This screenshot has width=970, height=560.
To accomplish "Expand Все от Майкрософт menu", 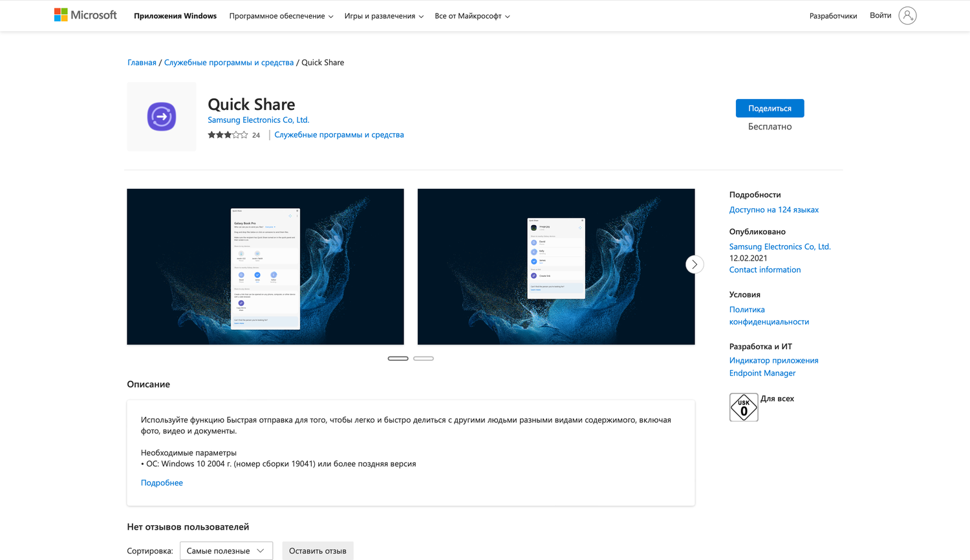I will point(472,16).
